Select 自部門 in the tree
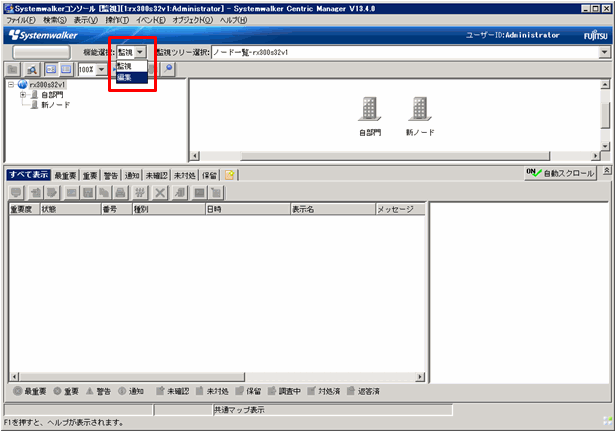Screen dimensions: 616x432 (52, 95)
